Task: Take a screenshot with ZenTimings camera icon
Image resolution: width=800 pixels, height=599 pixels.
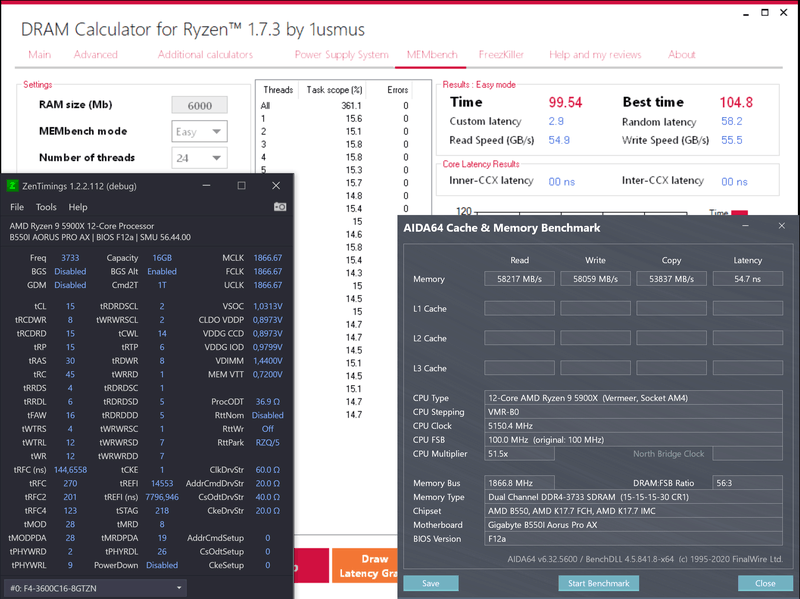Action: (x=280, y=207)
